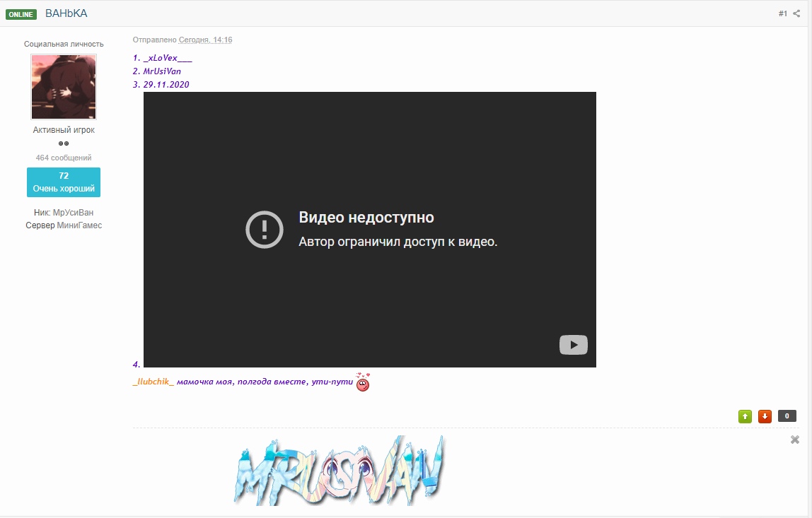Downvote the post with red arrow
Viewport: 812px width, 518px height.
click(765, 416)
